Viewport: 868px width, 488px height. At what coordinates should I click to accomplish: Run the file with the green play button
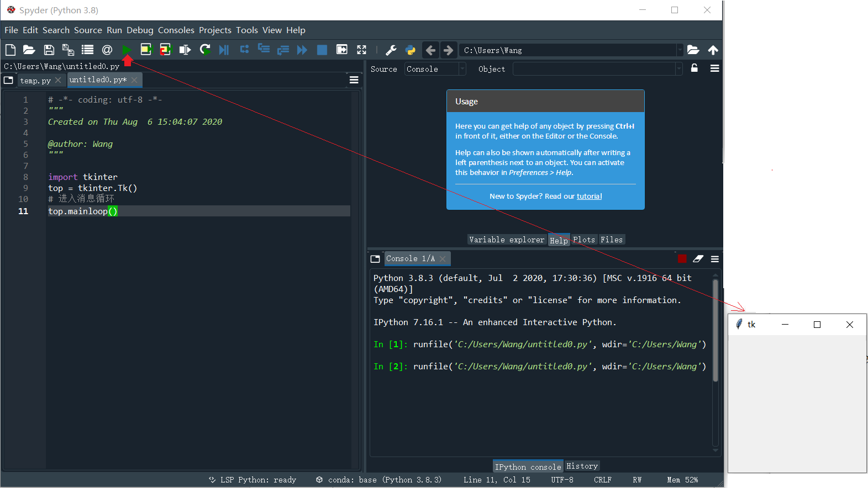[x=127, y=50]
